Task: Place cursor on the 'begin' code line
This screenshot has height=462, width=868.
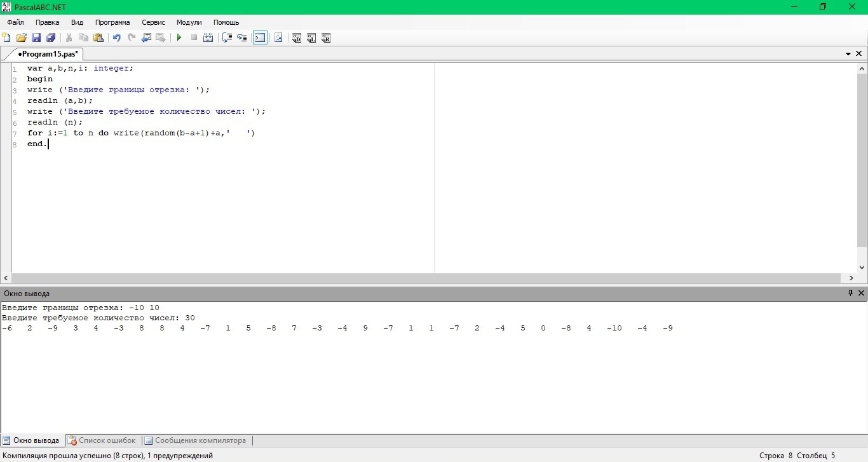Action: (40, 79)
